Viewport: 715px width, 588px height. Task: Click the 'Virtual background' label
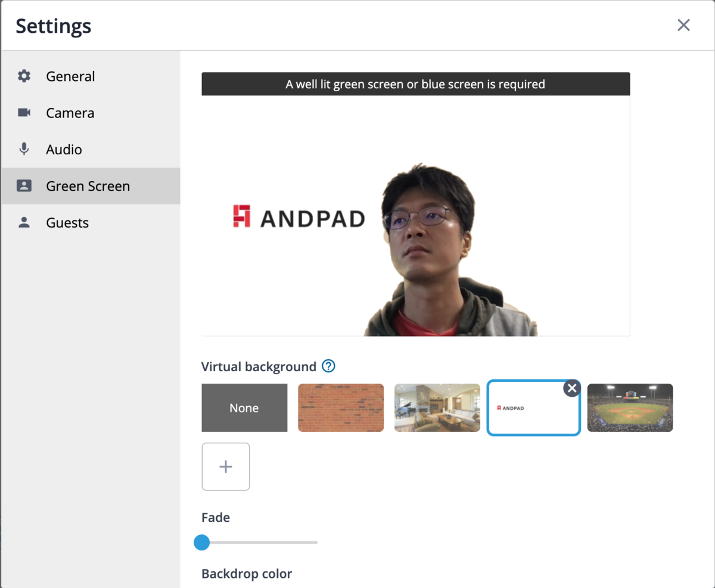pyautogui.click(x=259, y=366)
